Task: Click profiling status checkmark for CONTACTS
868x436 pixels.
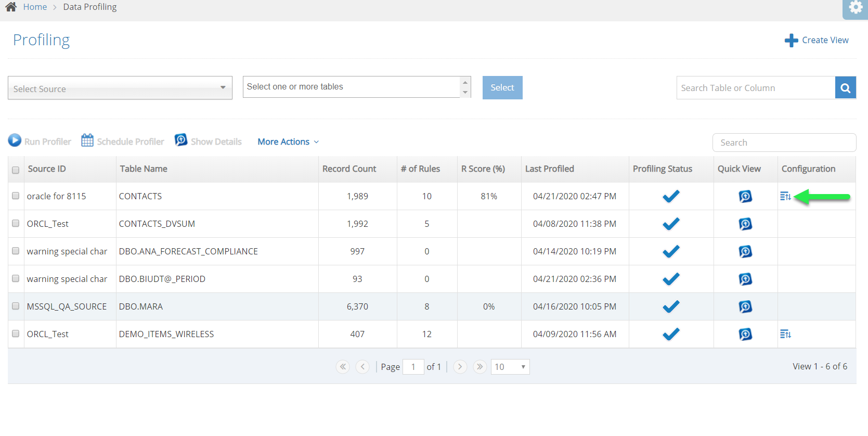Action: 671,196
